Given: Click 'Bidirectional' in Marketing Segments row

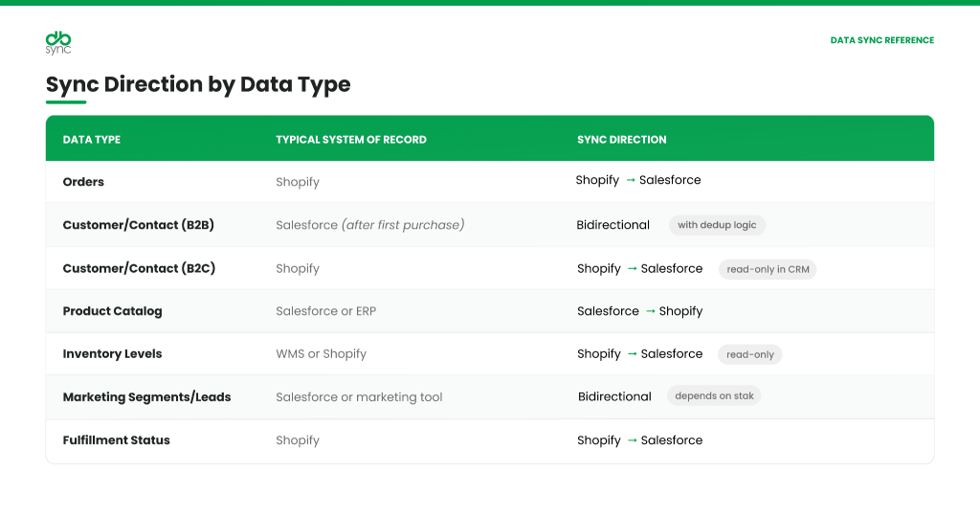Looking at the screenshot, I should click(614, 396).
